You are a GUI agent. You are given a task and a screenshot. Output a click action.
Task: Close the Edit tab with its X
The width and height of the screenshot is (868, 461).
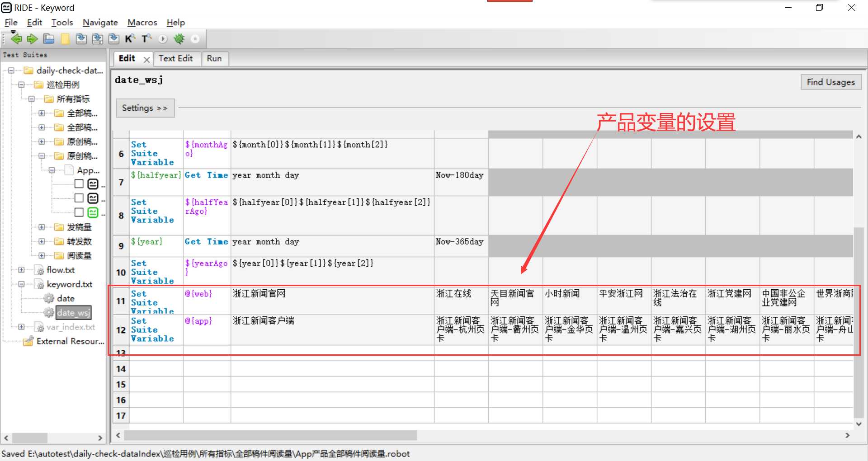(x=146, y=60)
